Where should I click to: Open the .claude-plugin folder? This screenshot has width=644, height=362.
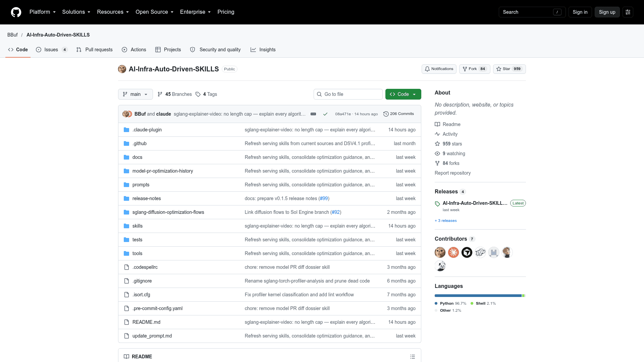tap(147, 130)
